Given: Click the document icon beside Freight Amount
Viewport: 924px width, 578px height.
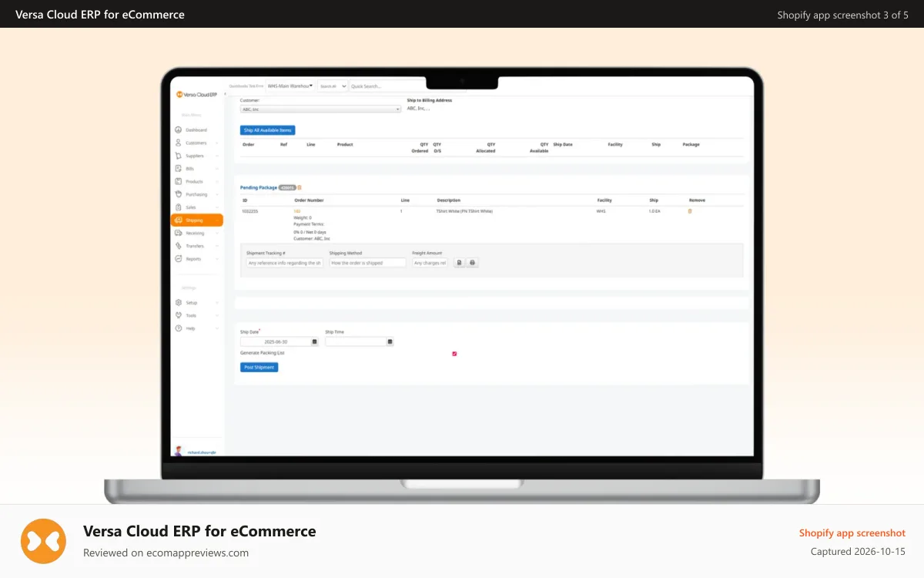Looking at the screenshot, I should click(459, 263).
